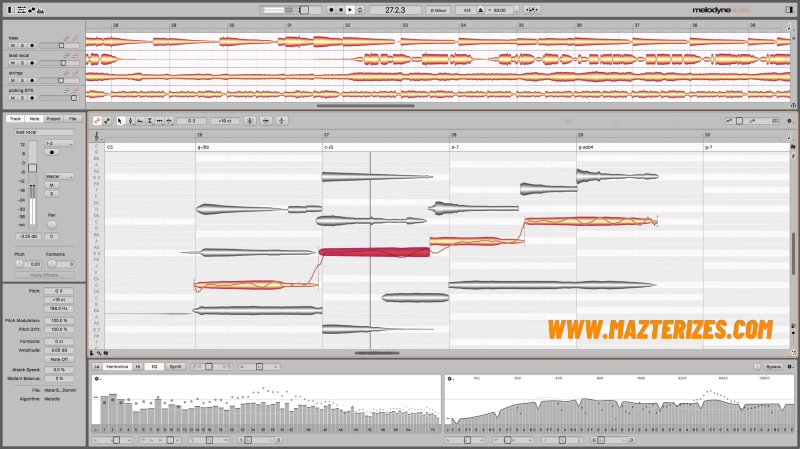The height and width of the screenshot is (449, 800).
Task: Click the Bypass button in sound editor
Action: point(773,366)
